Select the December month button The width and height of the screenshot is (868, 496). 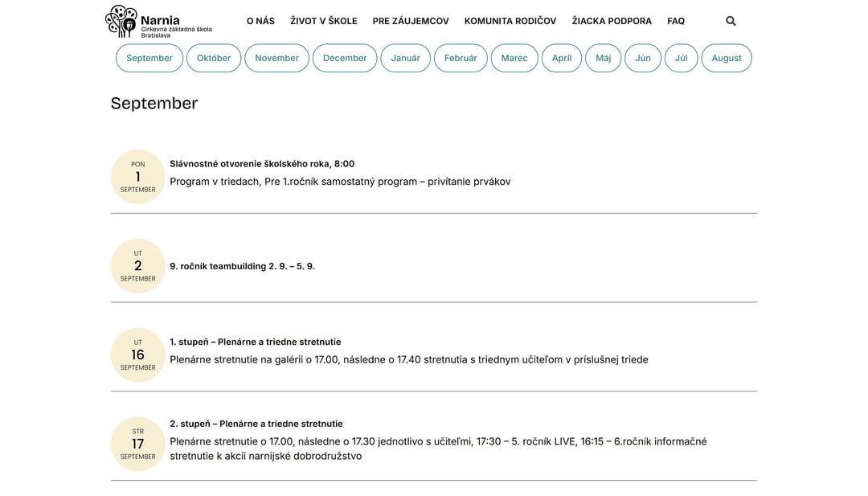click(345, 58)
